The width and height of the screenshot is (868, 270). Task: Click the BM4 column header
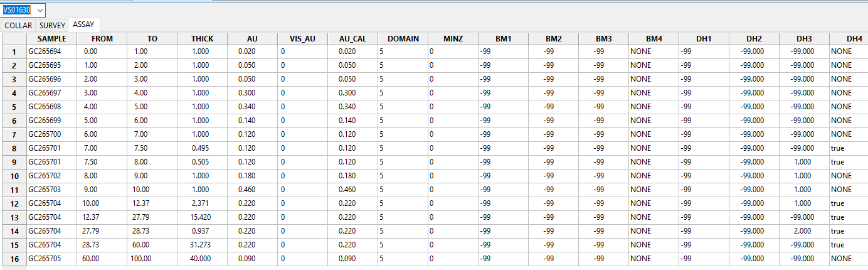click(x=654, y=39)
